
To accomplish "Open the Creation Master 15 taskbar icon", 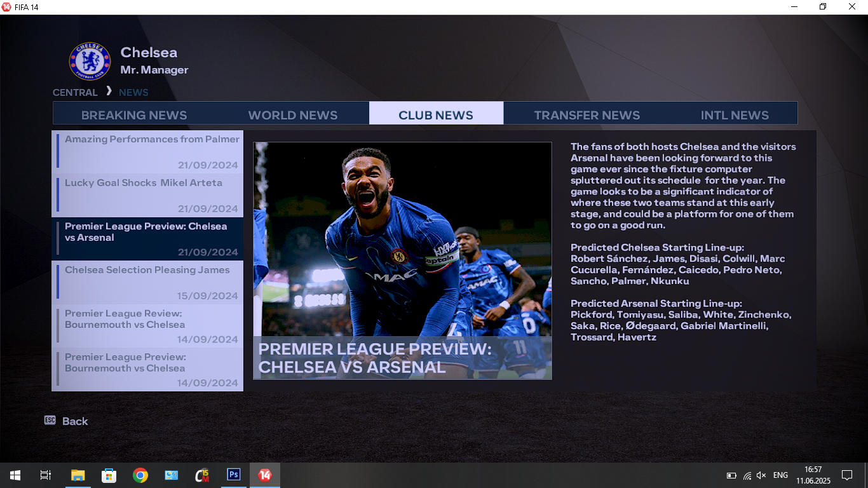I will pos(202,475).
